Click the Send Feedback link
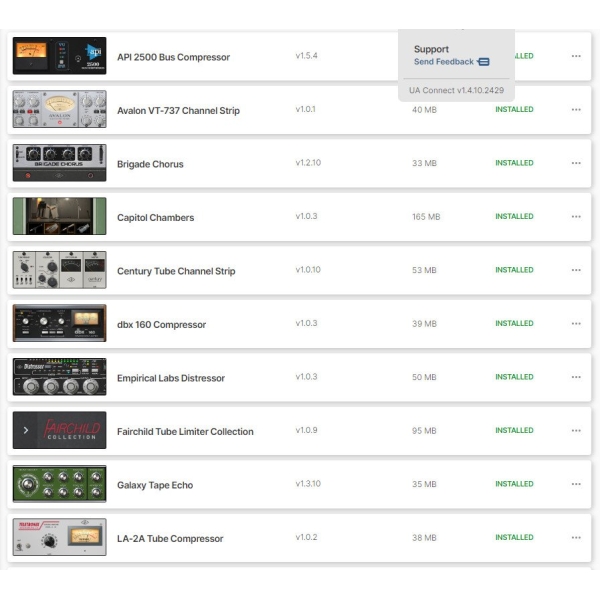Screen dimensions: 600x600 tap(443, 62)
